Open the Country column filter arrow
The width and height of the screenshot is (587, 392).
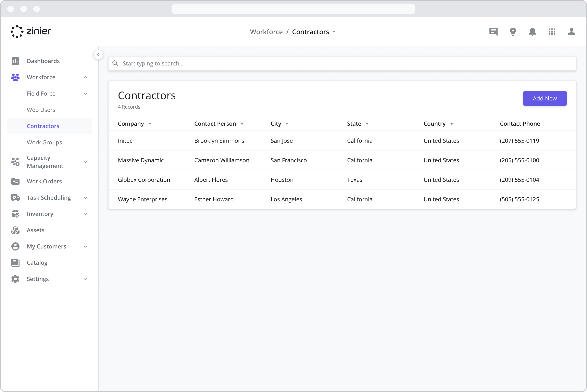coord(451,124)
